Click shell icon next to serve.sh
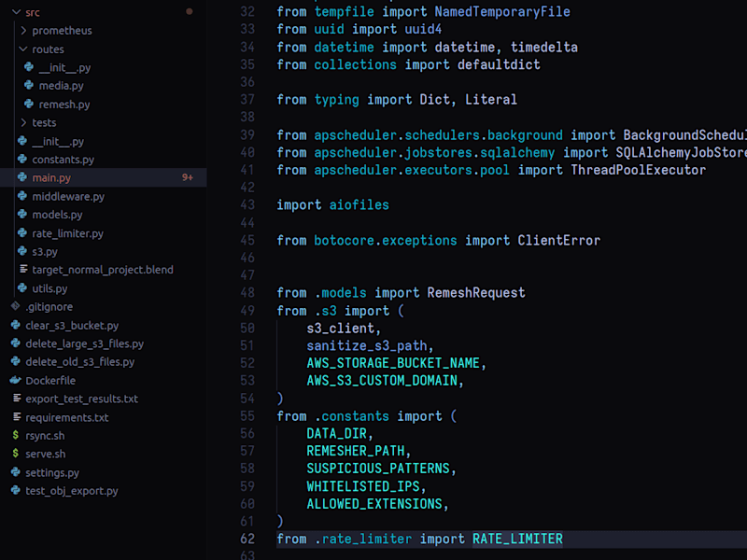The width and height of the screenshot is (747, 560). (16, 454)
